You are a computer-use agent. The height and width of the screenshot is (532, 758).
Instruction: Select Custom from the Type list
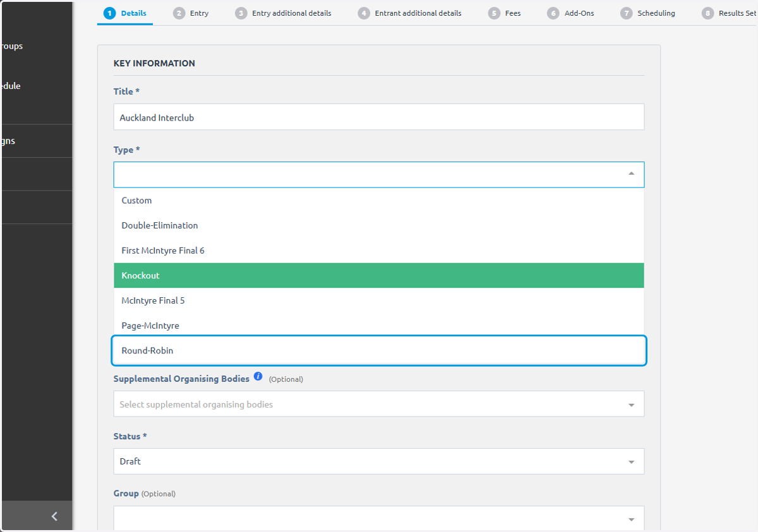(379, 200)
